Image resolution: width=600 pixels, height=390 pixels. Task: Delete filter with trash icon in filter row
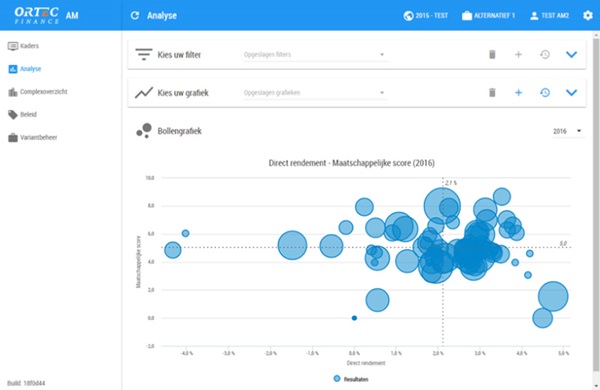(492, 54)
